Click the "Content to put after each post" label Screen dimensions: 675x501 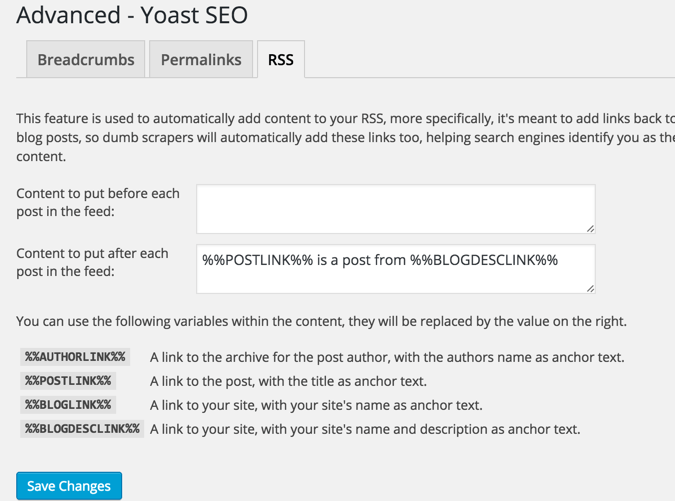point(92,263)
